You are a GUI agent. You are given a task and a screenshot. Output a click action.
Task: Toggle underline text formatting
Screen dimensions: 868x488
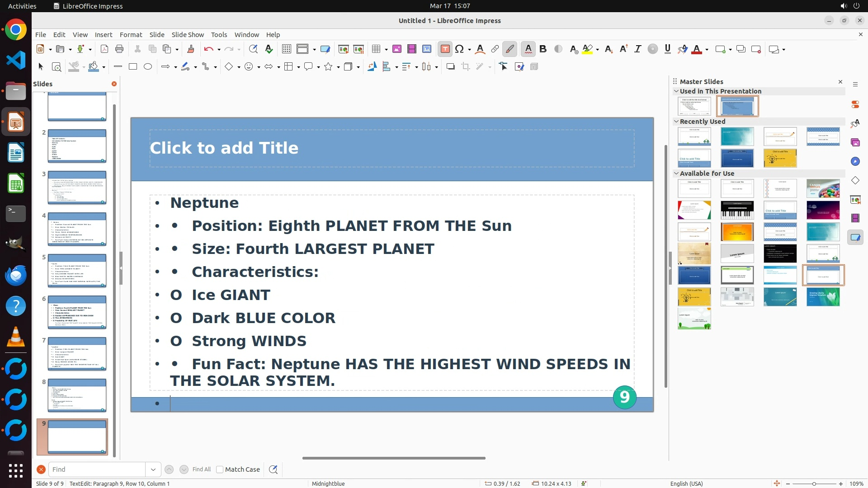coord(667,49)
